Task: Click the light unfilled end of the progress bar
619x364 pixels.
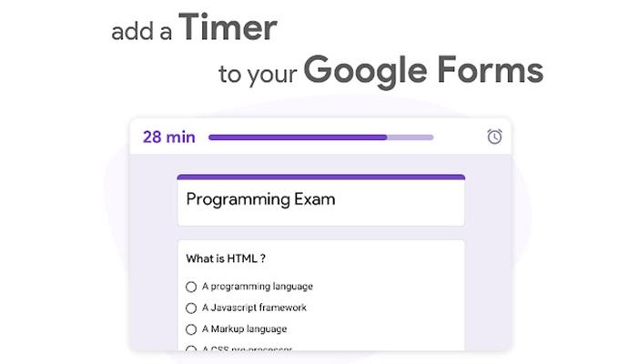Action: tap(411, 137)
